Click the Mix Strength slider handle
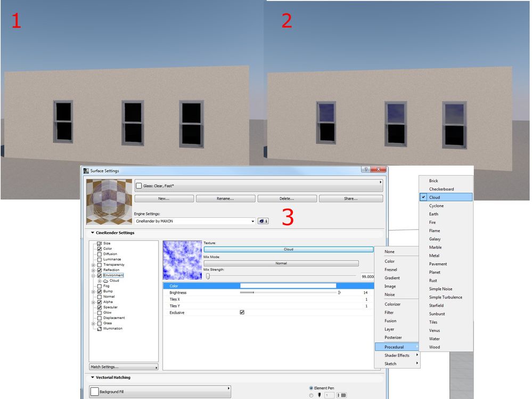This screenshot has height=399, width=532. coord(208,276)
